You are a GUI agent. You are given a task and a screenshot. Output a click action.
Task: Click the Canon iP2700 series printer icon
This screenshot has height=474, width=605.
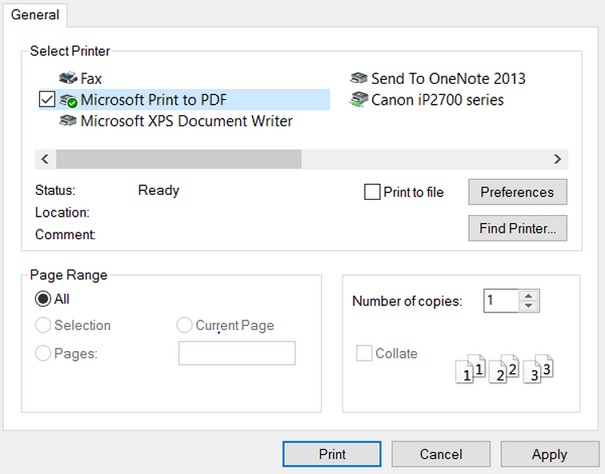click(x=358, y=100)
